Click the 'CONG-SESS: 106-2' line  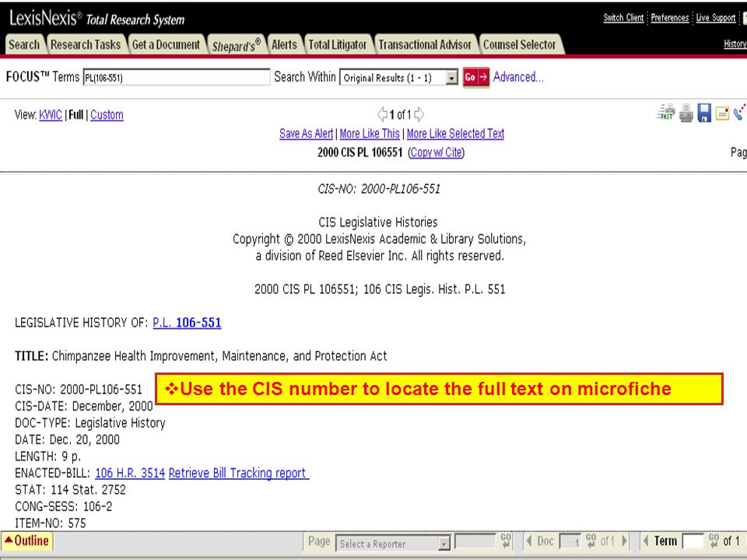(64, 506)
